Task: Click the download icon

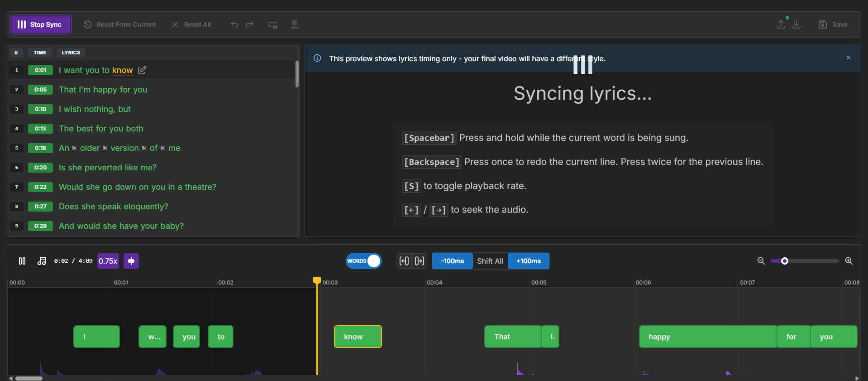Action: coord(797,24)
